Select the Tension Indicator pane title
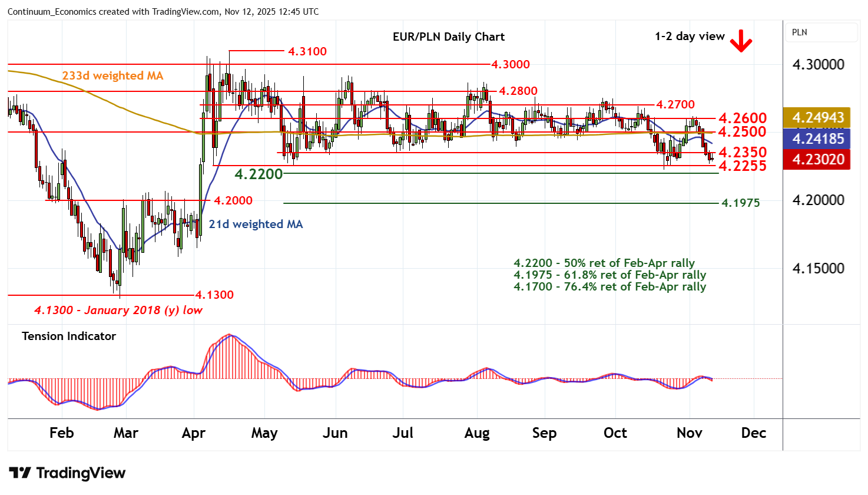 tap(69, 336)
